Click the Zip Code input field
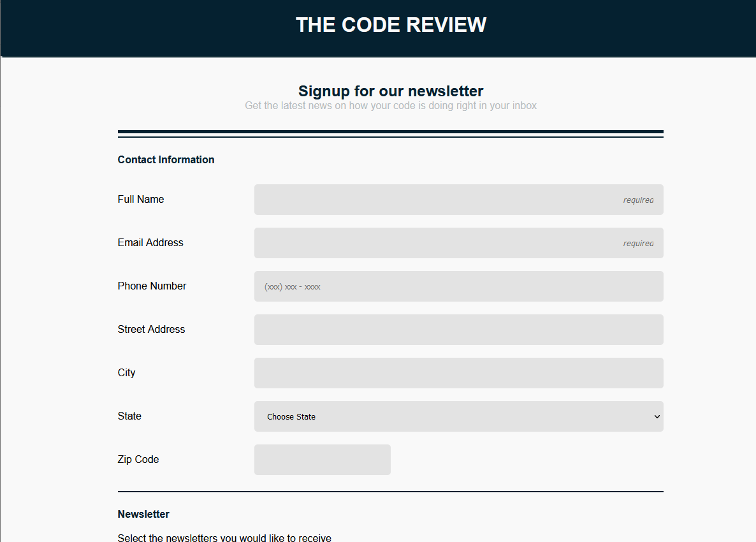The height and width of the screenshot is (542, 756). click(322, 460)
